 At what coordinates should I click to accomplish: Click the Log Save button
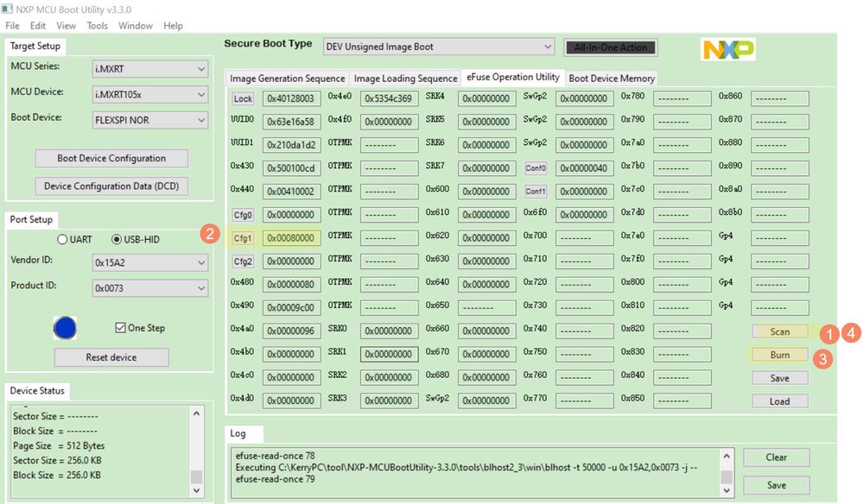click(x=776, y=485)
